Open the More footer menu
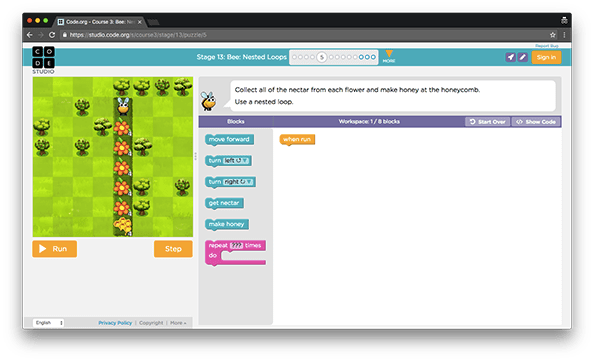This screenshot has width=594, height=361. (x=178, y=323)
